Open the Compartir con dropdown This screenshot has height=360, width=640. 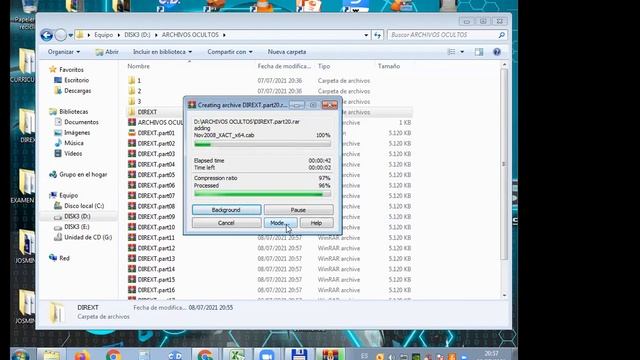230,52
